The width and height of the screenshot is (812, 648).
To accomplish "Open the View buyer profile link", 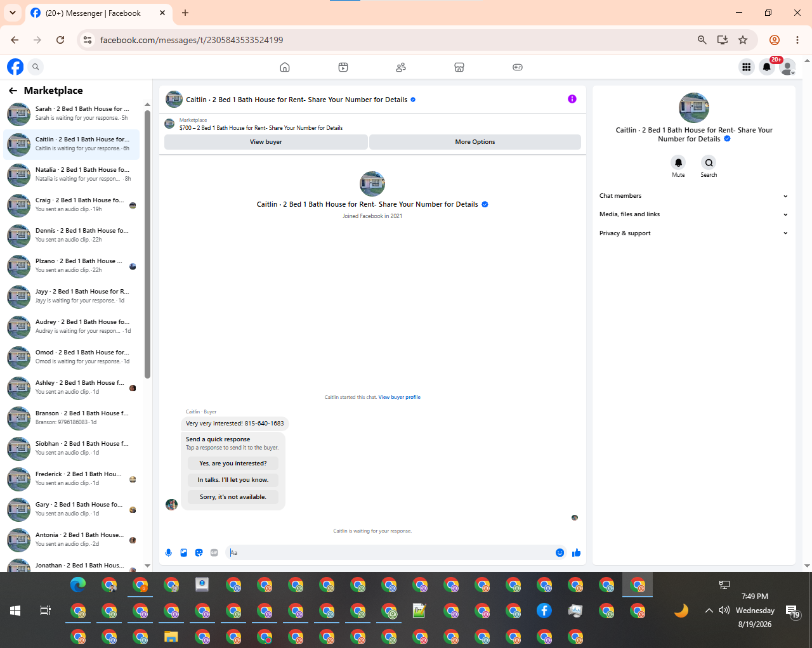I will click(x=400, y=398).
